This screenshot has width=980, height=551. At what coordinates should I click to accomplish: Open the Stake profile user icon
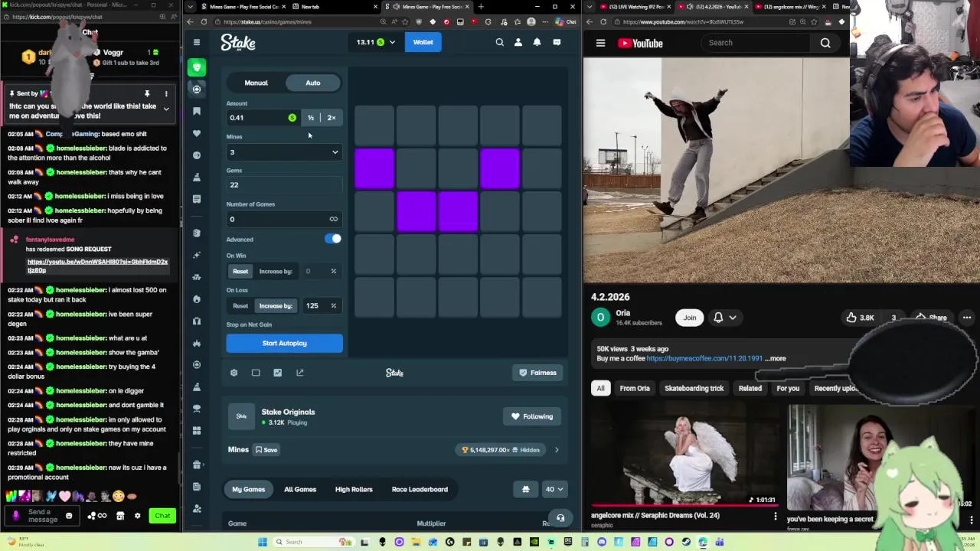518,42
